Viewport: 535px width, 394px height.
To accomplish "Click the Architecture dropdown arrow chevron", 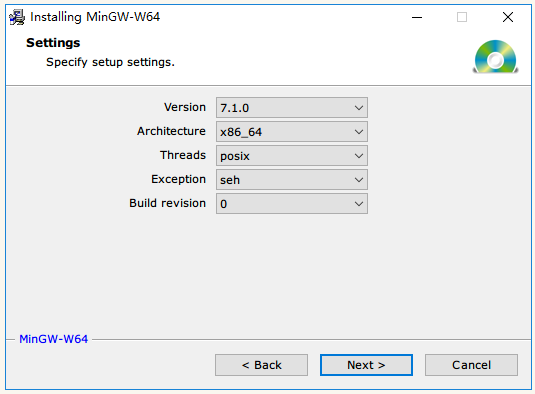I will [359, 132].
